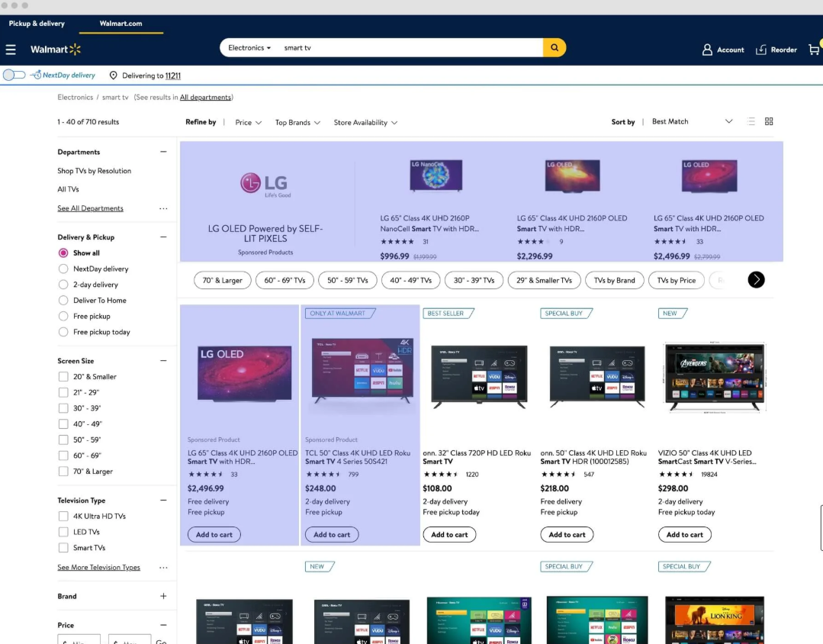Click Shop TVs by Resolution

click(x=95, y=171)
